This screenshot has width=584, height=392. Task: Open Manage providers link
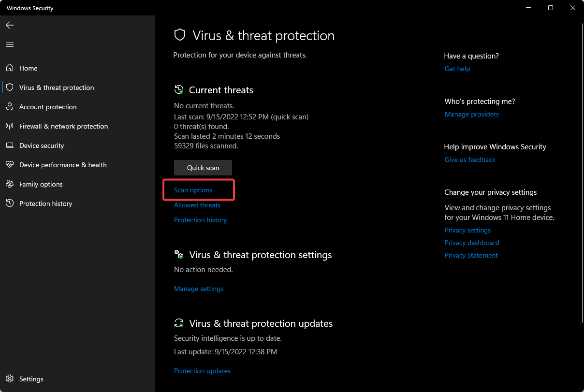tap(472, 114)
